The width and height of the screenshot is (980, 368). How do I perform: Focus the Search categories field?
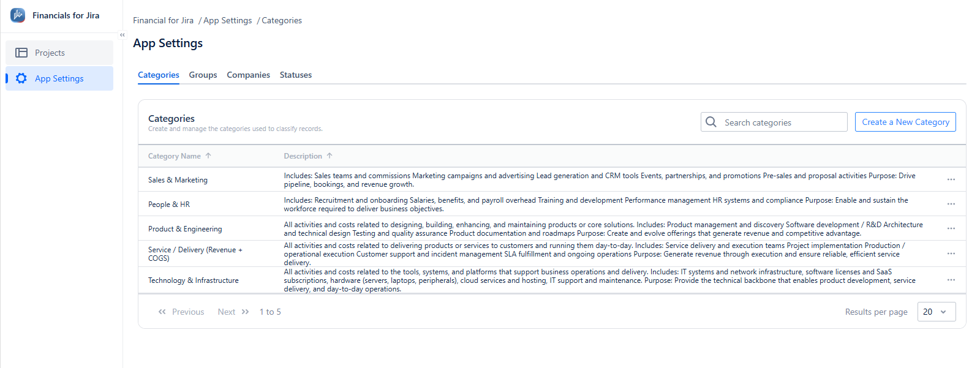click(774, 122)
